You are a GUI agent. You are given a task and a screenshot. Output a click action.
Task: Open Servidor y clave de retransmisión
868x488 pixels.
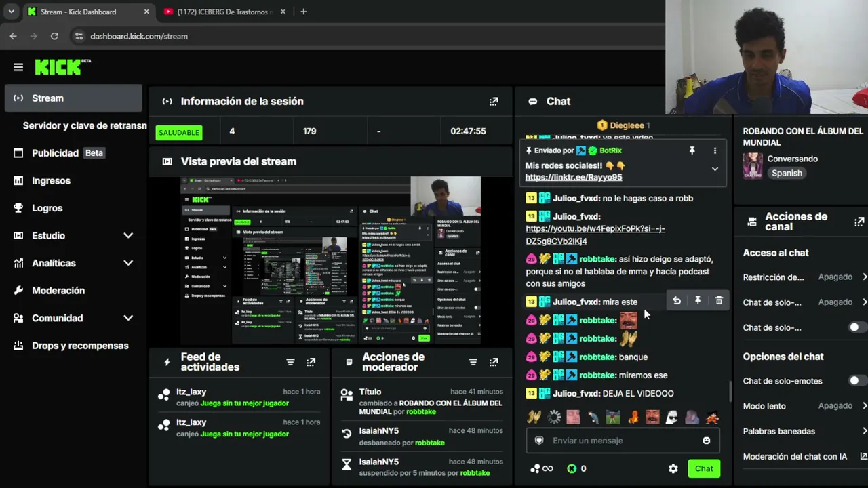[85, 126]
